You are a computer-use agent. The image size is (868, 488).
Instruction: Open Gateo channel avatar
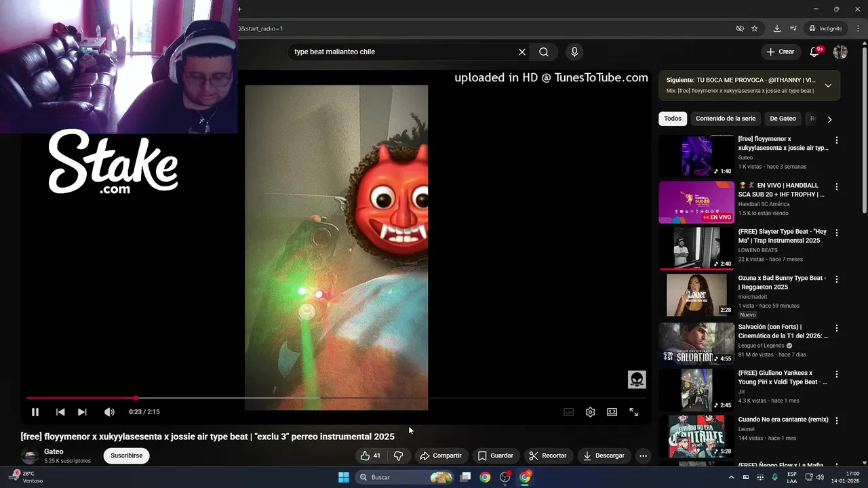coord(29,455)
